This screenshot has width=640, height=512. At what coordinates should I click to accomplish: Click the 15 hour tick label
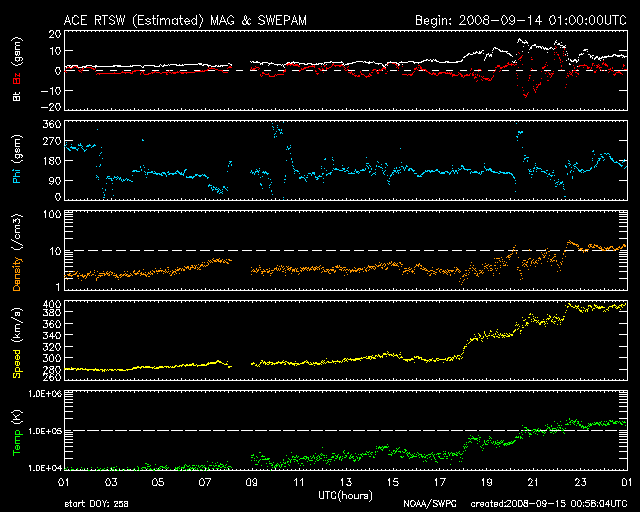[x=393, y=483]
